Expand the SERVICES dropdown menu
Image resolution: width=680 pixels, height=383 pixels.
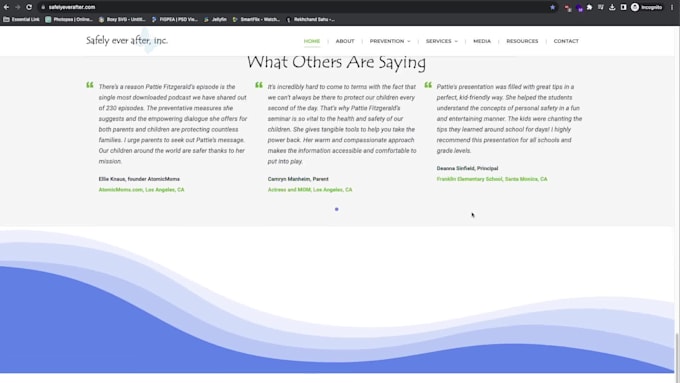pyautogui.click(x=441, y=41)
